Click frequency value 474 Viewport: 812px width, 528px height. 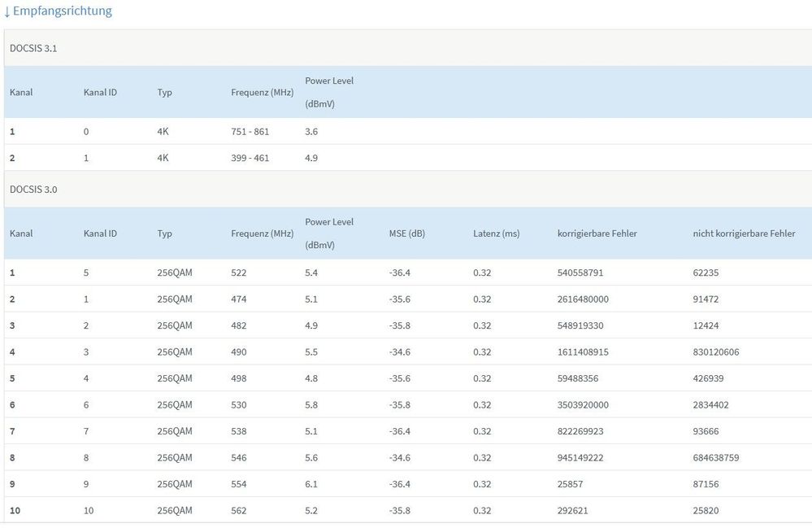coord(239,299)
